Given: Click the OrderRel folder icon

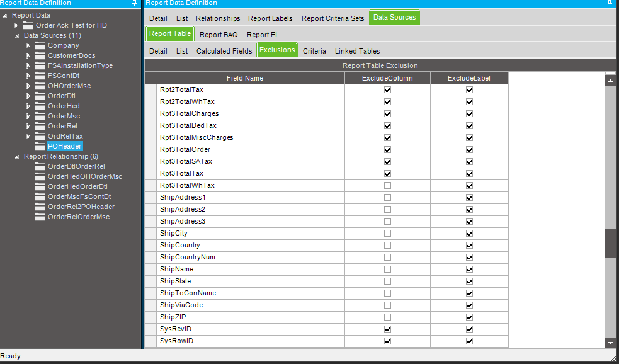Looking at the screenshot, I should (x=40, y=126).
